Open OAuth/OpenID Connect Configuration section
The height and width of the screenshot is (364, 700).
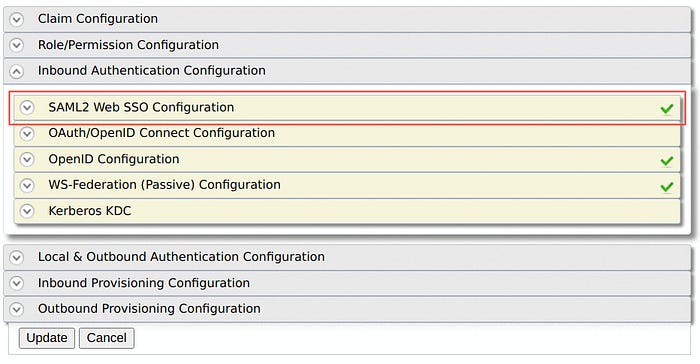click(347, 134)
